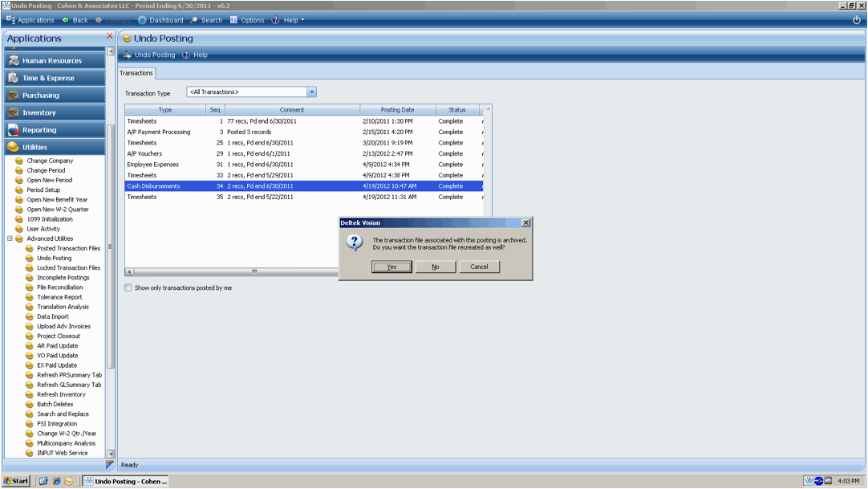This screenshot has height=489, width=868.
Task: Open the Transaction Type dropdown
Action: pos(311,92)
